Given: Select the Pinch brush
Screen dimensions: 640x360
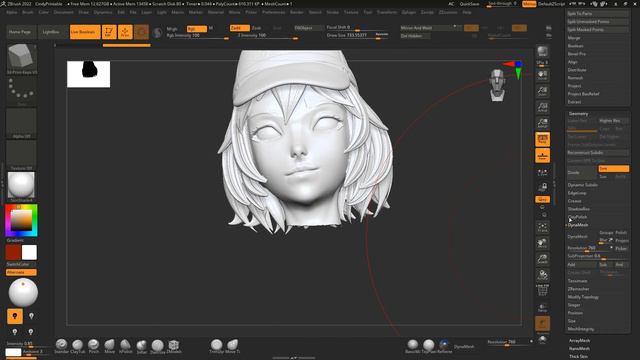Looking at the screenshot, I should [93, 345].
